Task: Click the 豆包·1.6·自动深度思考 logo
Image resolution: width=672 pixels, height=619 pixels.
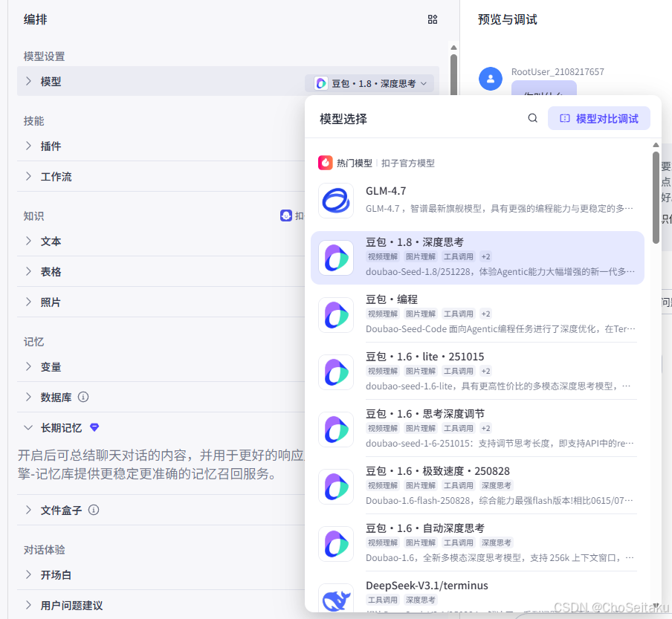Action: 336,544
